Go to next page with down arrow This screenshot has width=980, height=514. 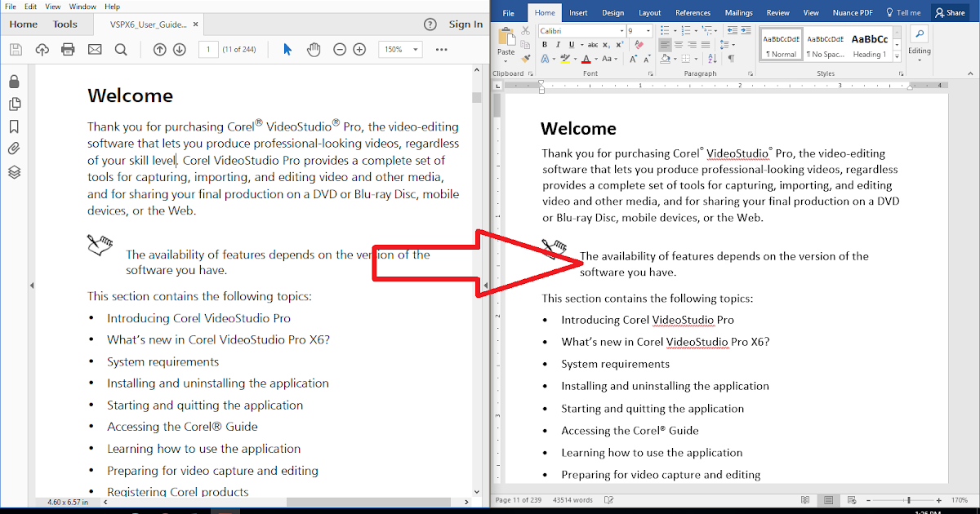click(180, 50)
